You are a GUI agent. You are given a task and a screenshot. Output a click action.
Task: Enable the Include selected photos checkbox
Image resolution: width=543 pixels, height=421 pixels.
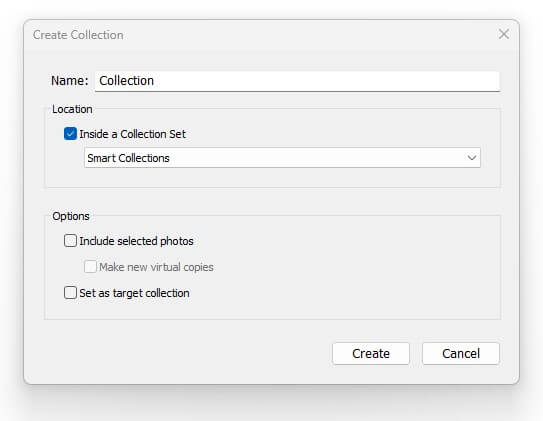tap(70, 241)
